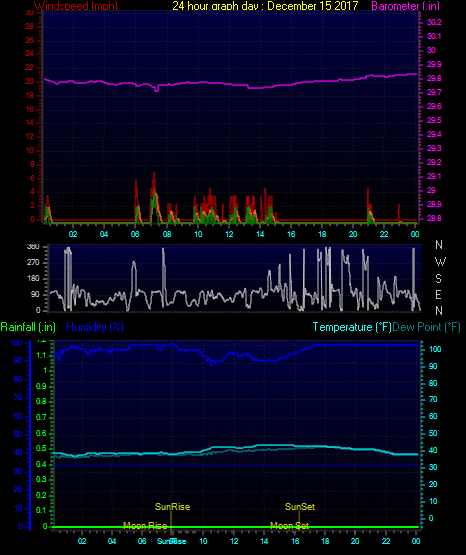
Task: Select the Dew Point (°F) legend label
Action: 426,327
